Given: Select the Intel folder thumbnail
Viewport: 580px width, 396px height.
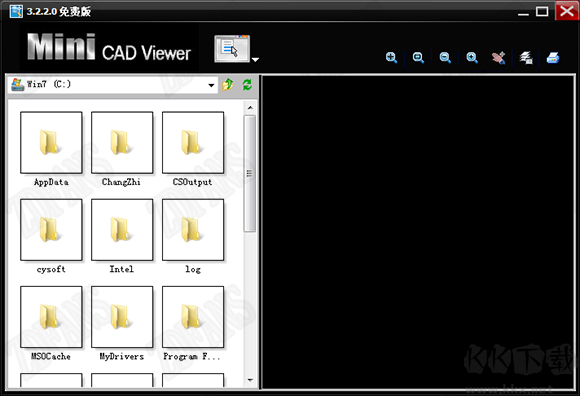Looking at the screenshot, I should [122, 230].
